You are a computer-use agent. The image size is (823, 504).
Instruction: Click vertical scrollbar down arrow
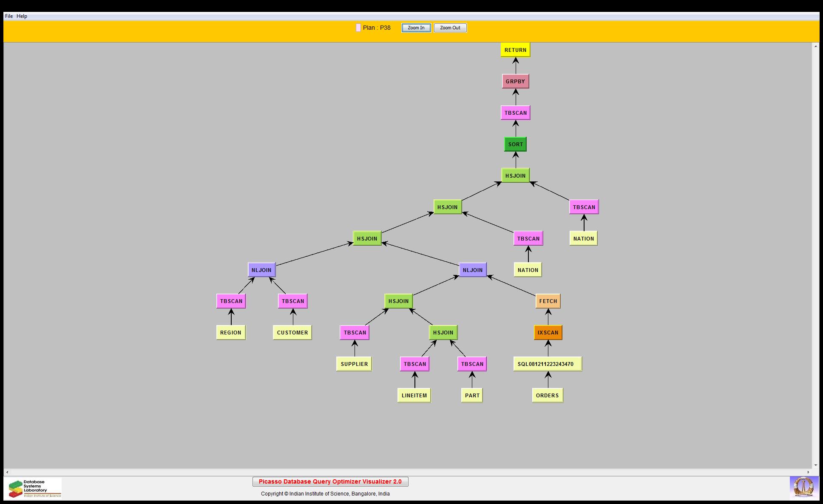815,465
